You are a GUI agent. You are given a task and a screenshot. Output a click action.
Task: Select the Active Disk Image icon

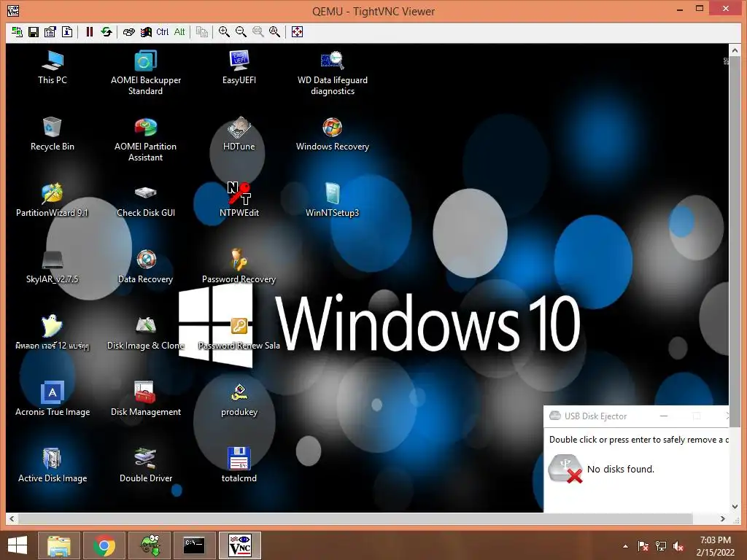click(53, 465)
